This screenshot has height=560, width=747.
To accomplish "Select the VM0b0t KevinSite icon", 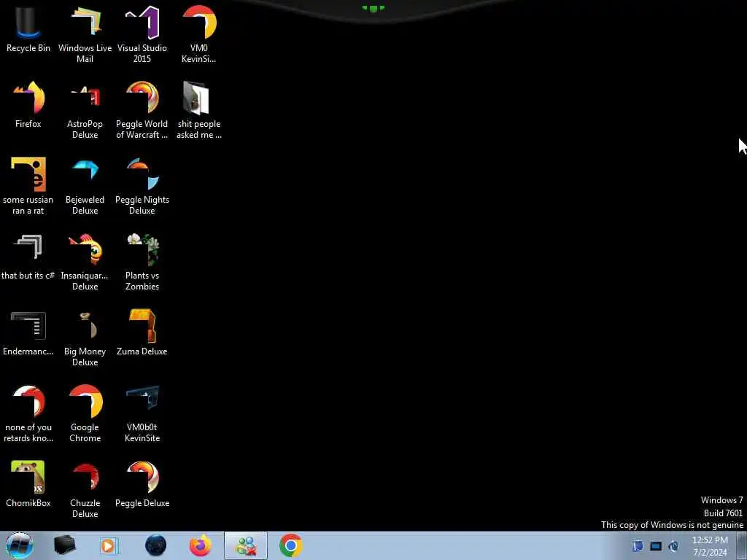I will [x=142, y=414].
